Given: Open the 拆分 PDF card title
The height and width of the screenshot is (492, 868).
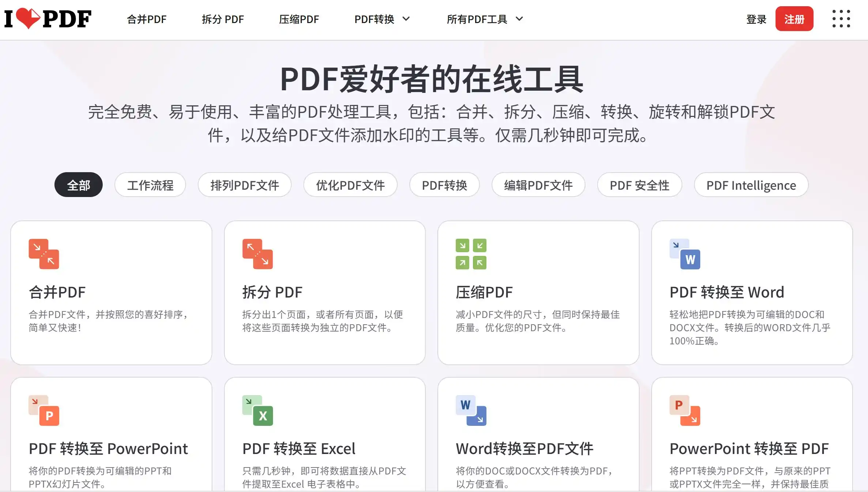Looking at the screenshot, I should [272, 292].
